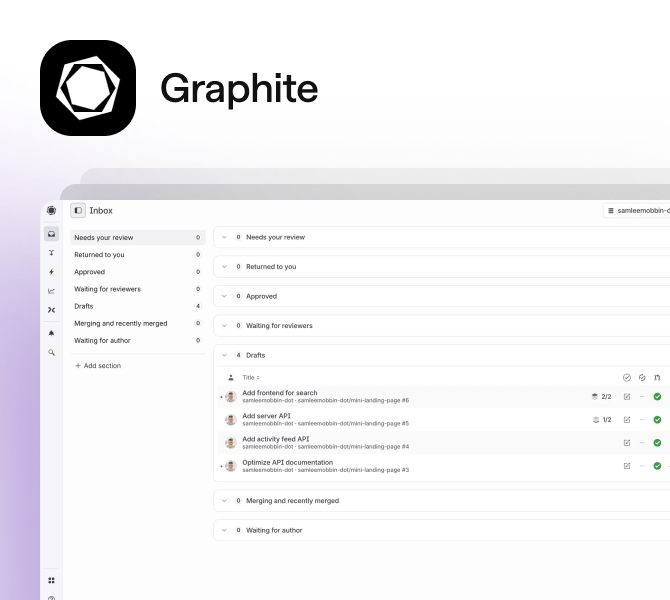
Task: Click the author person icon column header
Action: [x=231, y=377]
